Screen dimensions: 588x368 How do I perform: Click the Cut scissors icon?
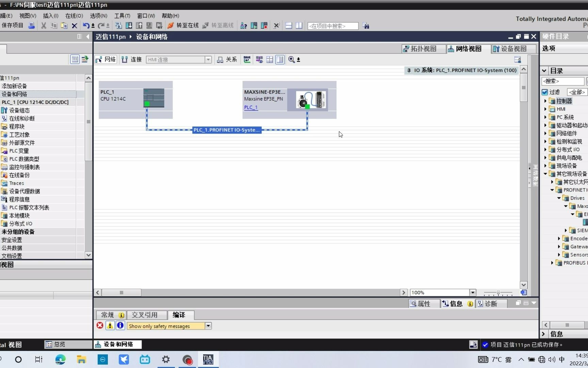pyautogui.click(x=44, y=26)
